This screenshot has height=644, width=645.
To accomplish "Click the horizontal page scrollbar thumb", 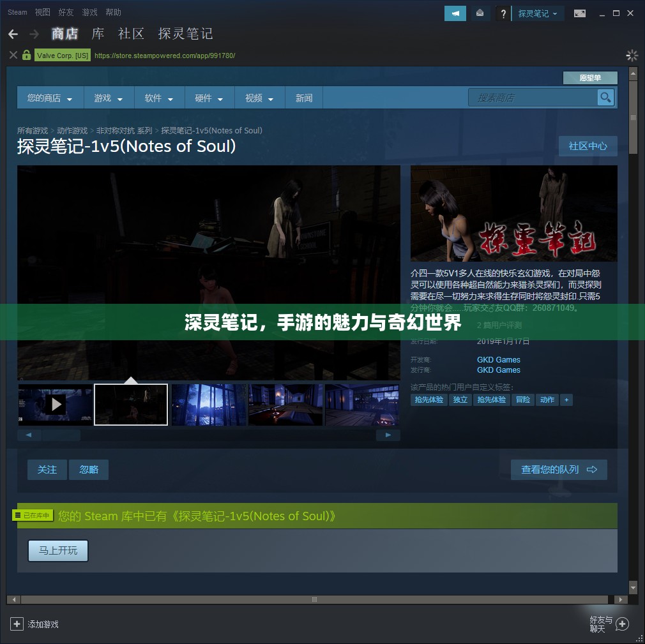I will pos(314,599).
